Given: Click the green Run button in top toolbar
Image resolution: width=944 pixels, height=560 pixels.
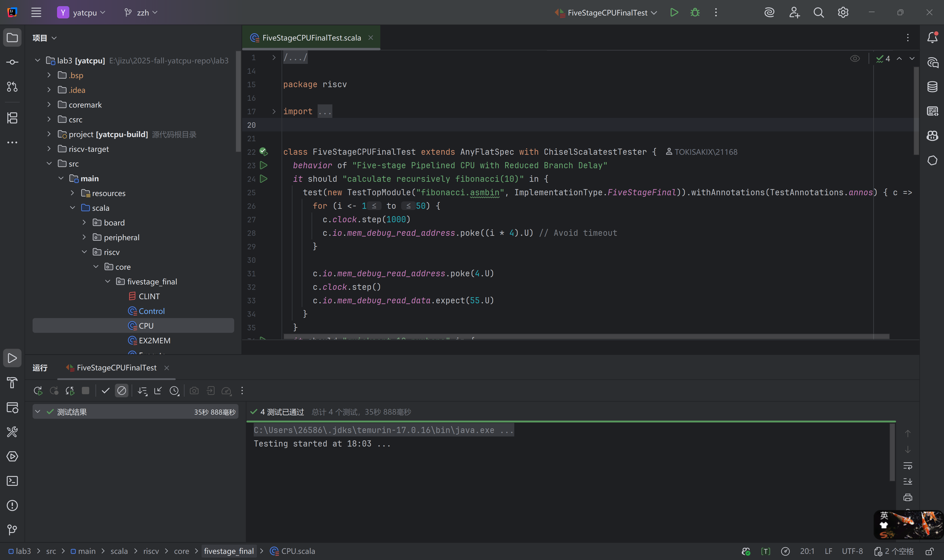Looking at the screenshot, I should (x=674, y=13).
